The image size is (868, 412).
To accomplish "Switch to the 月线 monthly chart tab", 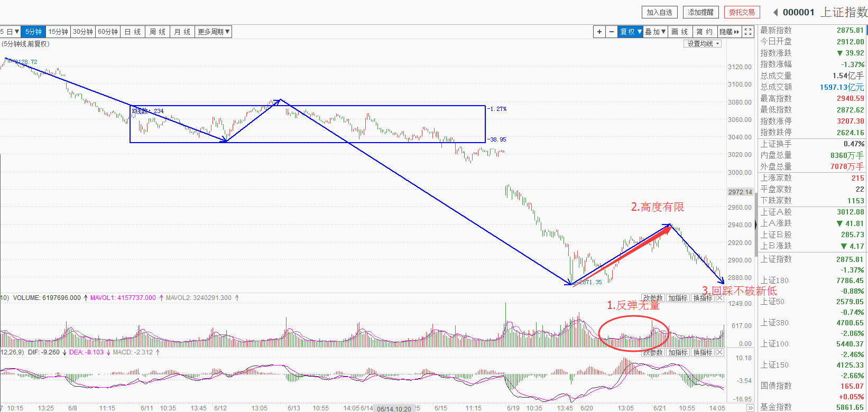I will coord(182,32).
